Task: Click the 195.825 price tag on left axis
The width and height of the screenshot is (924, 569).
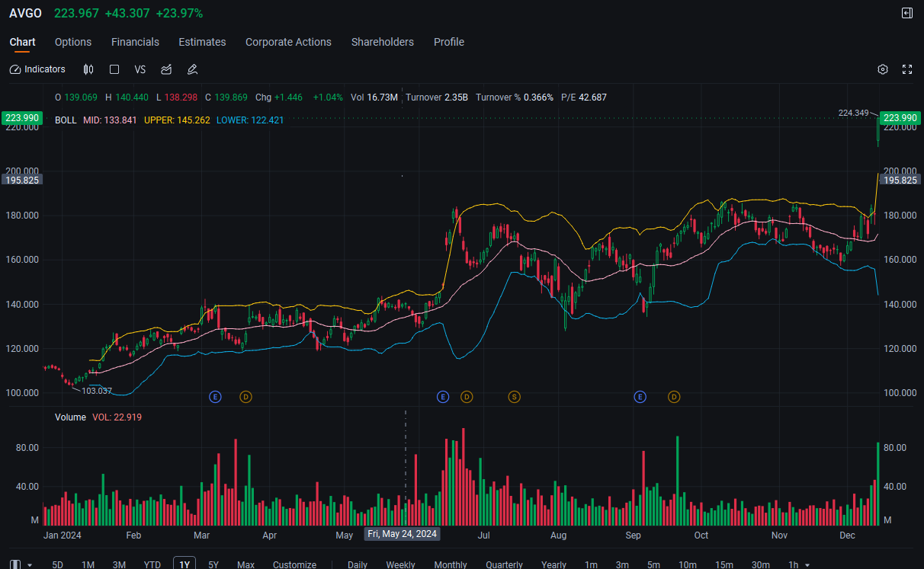Action: (x=22, y=180)
